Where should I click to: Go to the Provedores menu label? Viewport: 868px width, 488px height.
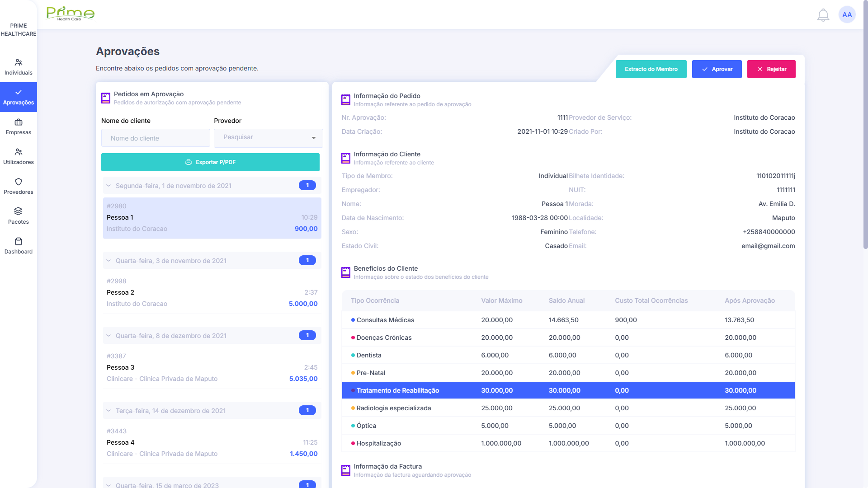19,192
